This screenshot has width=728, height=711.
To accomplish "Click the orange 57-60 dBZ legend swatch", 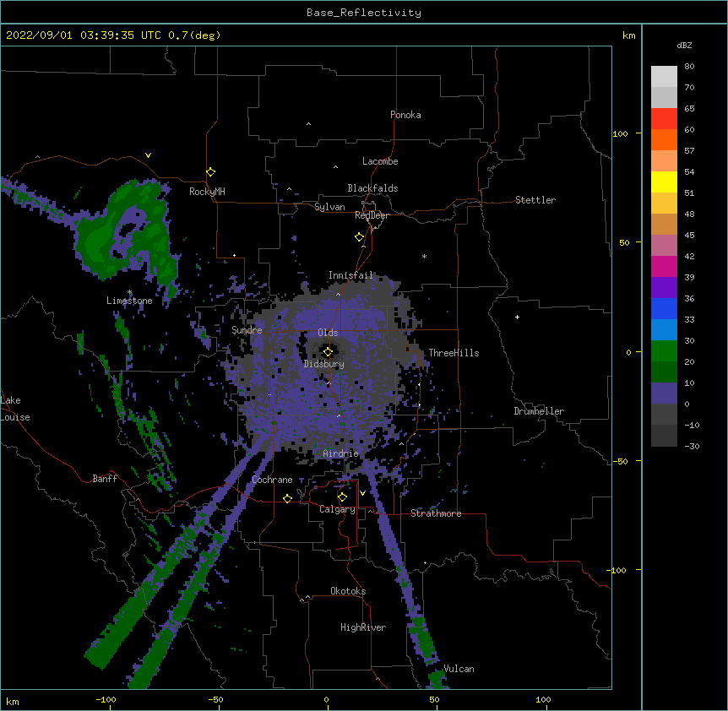I will pos(664,139).
